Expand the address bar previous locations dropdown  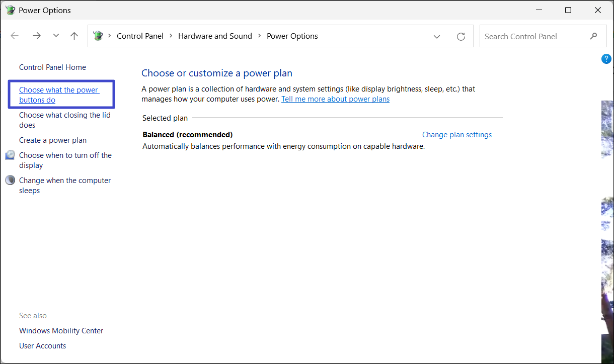(437, 36)
